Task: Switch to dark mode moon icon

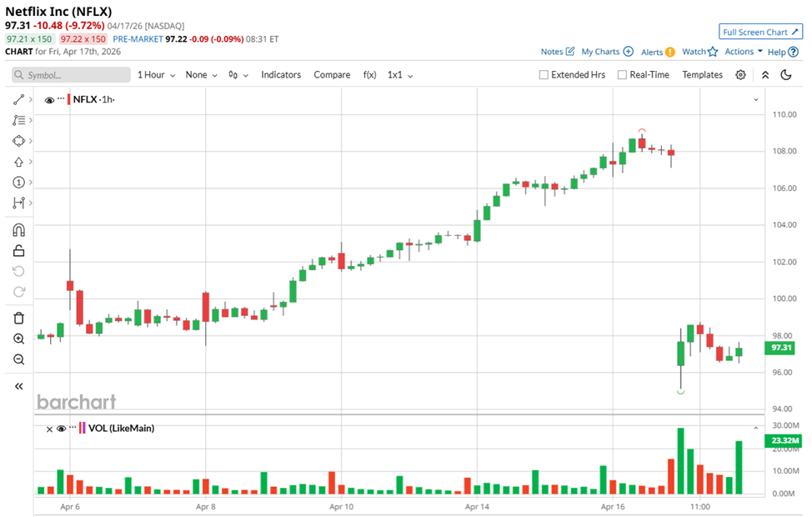Action: (x=786, y=75)
